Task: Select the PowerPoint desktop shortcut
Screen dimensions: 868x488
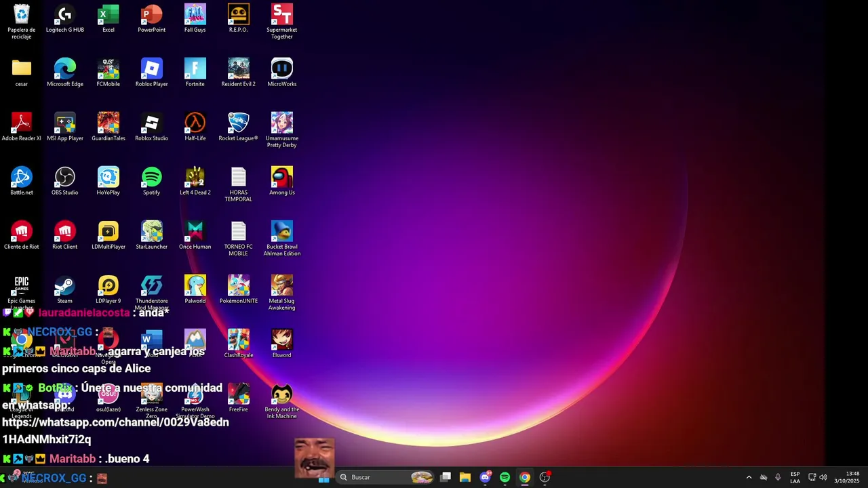Action: pyautogui.click(x=152, y=19)
